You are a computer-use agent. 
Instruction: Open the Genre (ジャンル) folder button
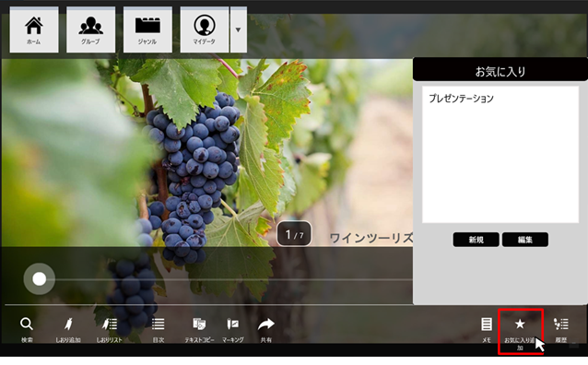pos(147,29)
